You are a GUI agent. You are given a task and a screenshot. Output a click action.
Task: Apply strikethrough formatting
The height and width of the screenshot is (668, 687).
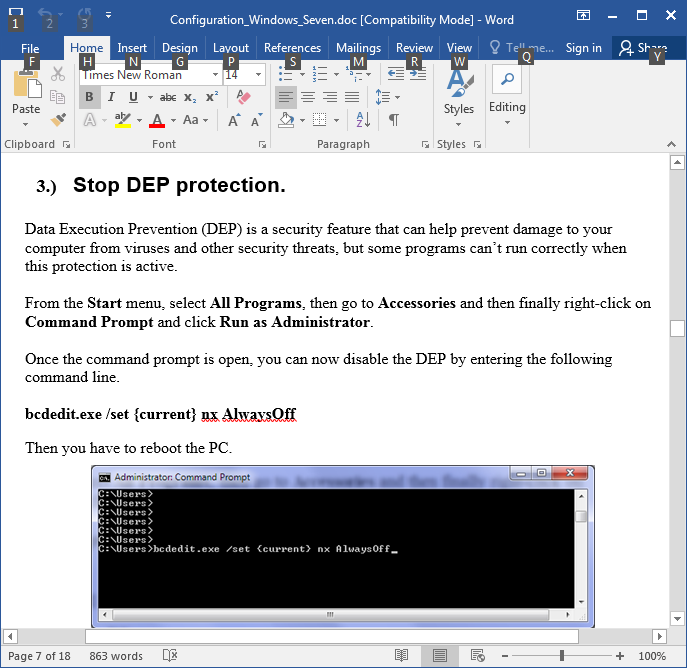point(168,97)
